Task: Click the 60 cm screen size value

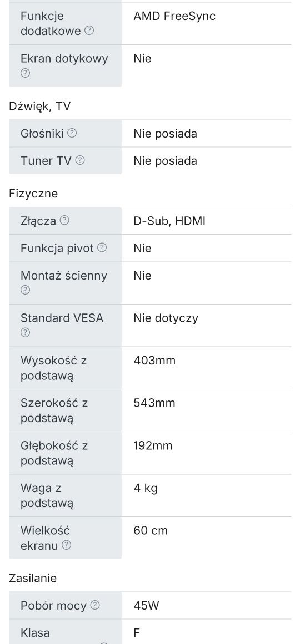Action: point(151,530)
